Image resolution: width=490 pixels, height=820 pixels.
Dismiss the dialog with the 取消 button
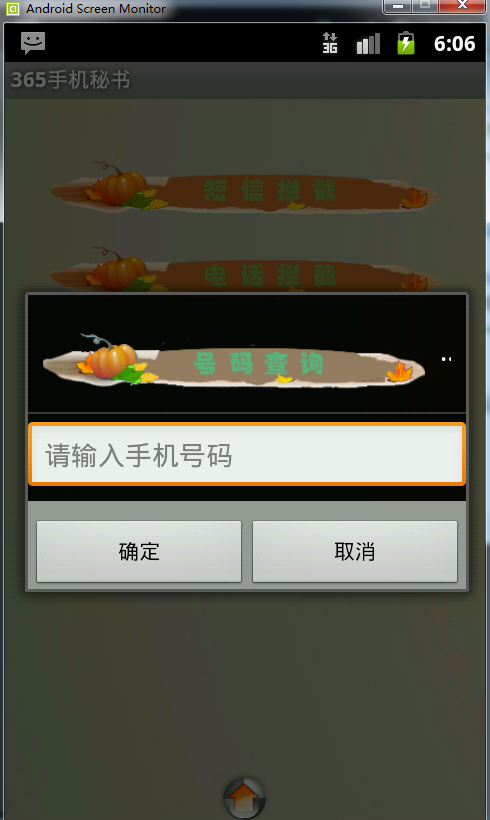[355, 551]
